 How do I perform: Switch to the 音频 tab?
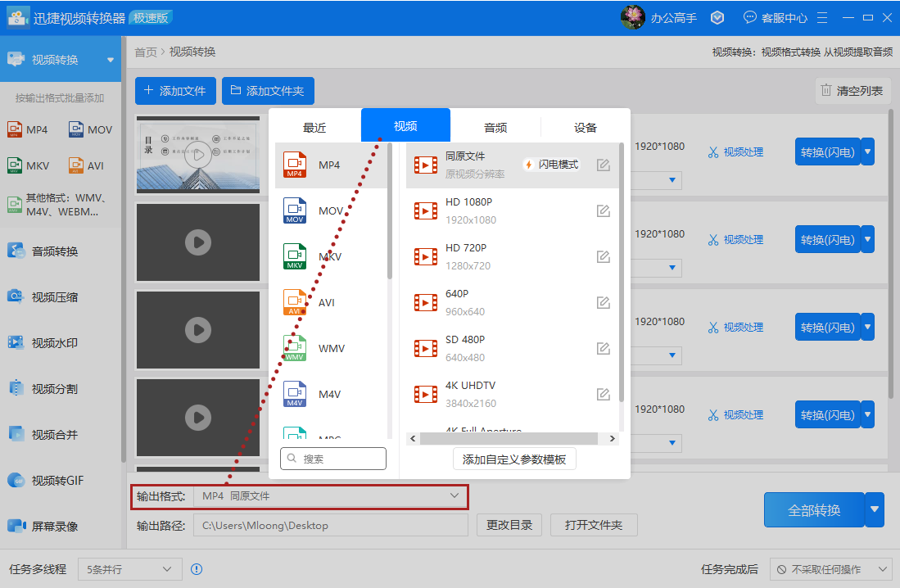pos(495,127)
